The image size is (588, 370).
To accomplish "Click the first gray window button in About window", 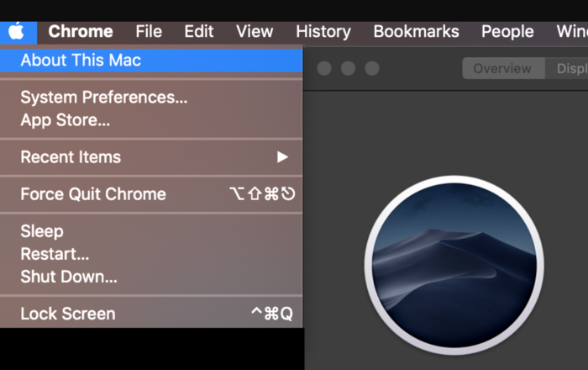I will click(324, 68).
